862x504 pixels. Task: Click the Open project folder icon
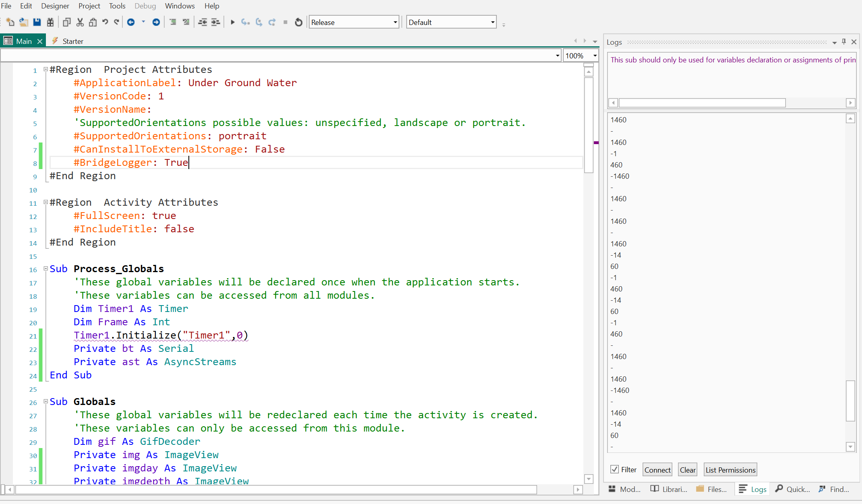coord(24,22)
